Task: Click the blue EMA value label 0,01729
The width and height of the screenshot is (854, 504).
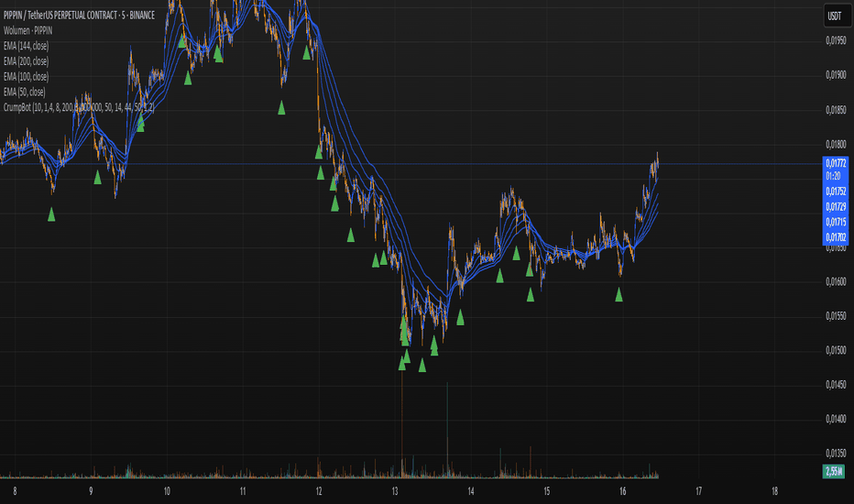Action: click(x=836, y=206)
